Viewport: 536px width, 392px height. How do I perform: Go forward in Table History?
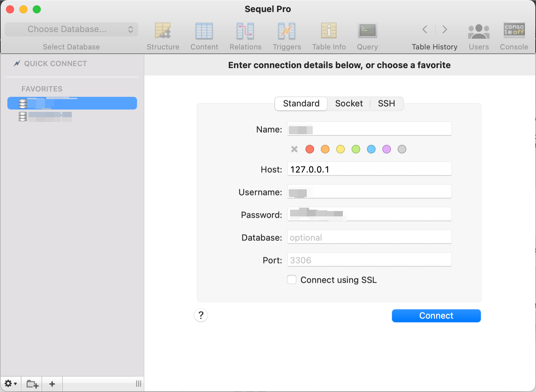[x=444, y=29]
